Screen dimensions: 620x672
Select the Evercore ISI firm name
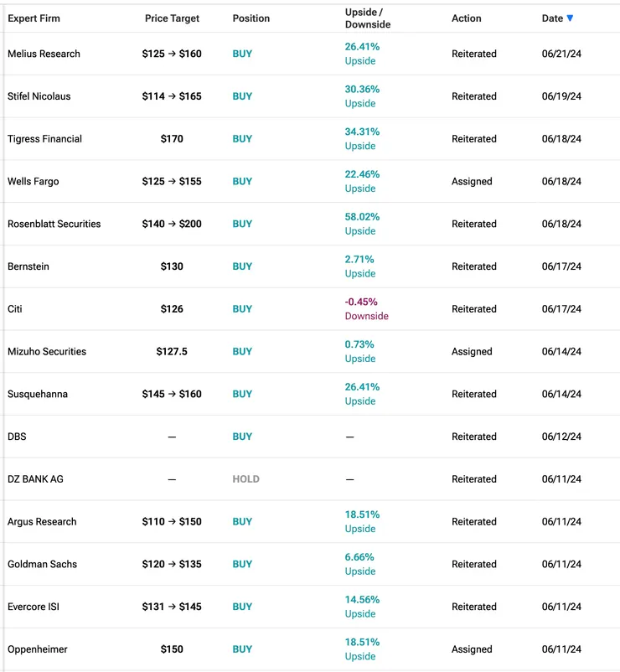(x=34, y=607)
